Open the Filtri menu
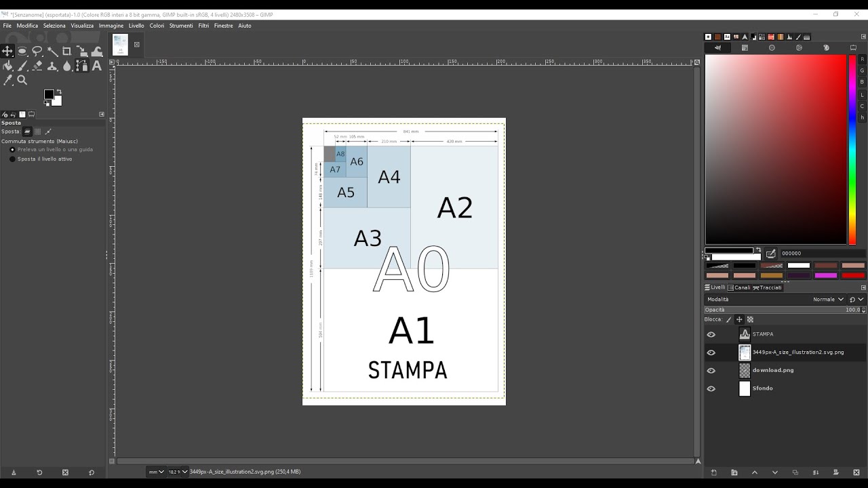The image size is (868, 488). (x=203, y=26)
